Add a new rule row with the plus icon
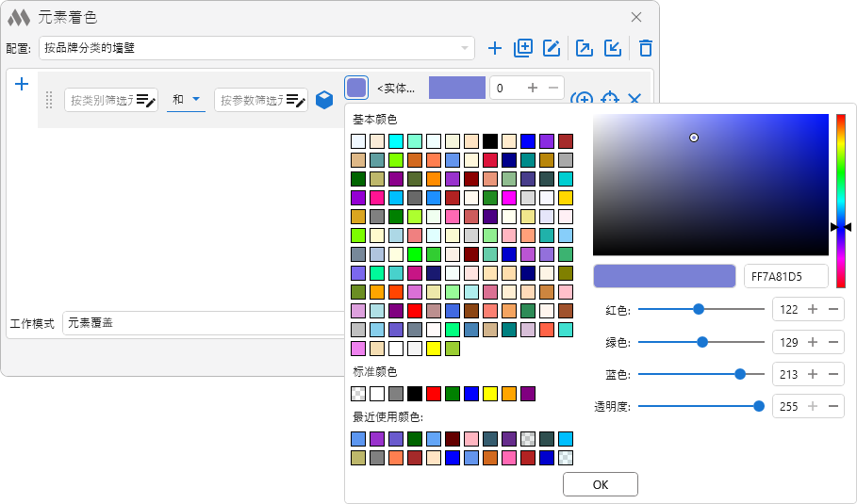The image size is (857, 504). click(x=23, y=84)
